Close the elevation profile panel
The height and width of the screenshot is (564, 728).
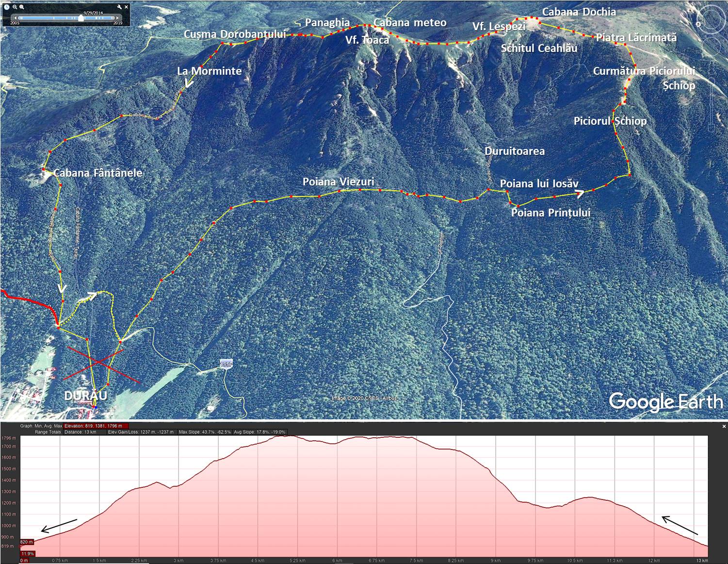click(724, 426)
